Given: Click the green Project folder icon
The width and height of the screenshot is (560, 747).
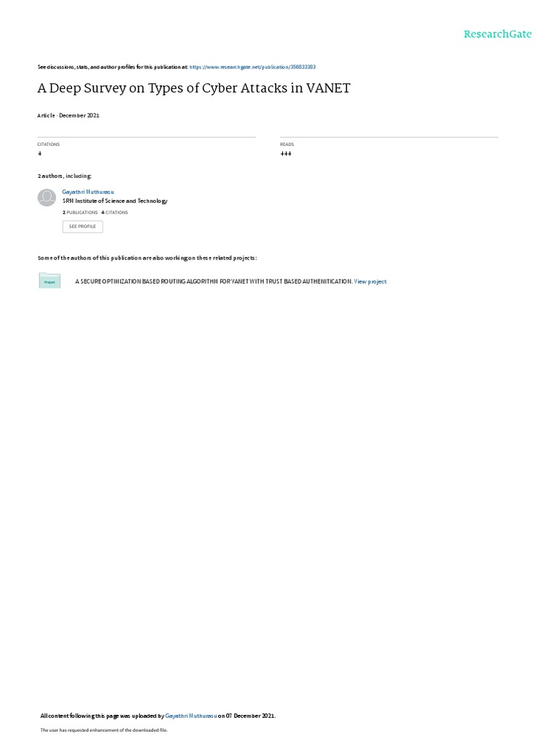Looking at the screenshot, I should [x=50, y=281].
